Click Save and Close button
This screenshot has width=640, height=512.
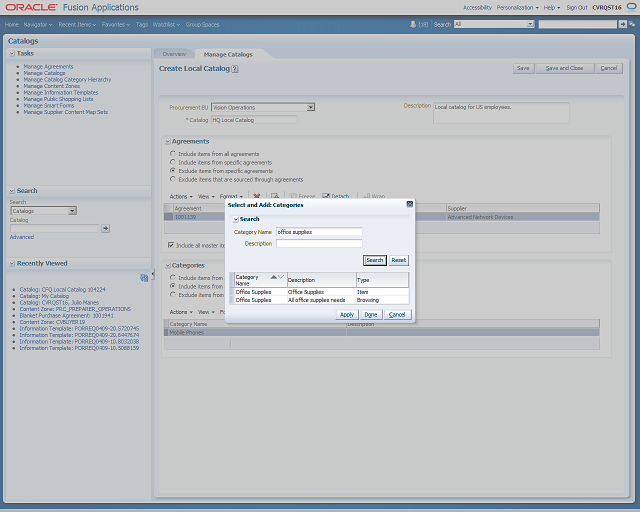564,68
